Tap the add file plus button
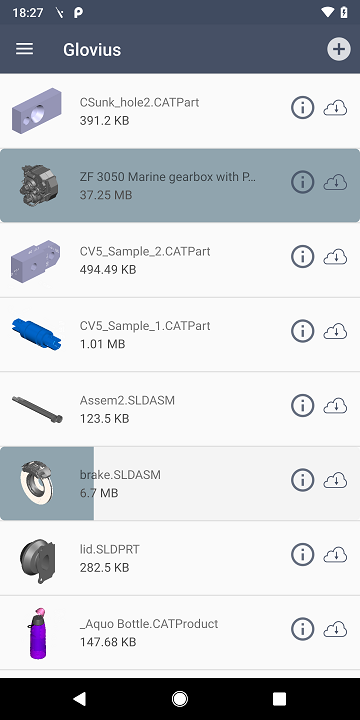Image resolution: width=360 pixels, height=720 pixels. 339,49
